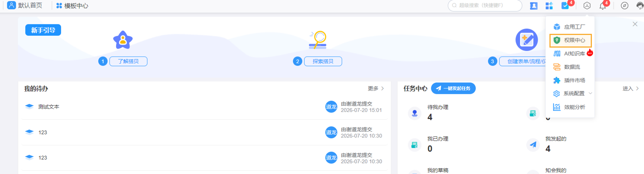The width and height of the screenshot is (644, 174).
Task: Click the 数据流 flow icon
Action: (x=557, y=67)
